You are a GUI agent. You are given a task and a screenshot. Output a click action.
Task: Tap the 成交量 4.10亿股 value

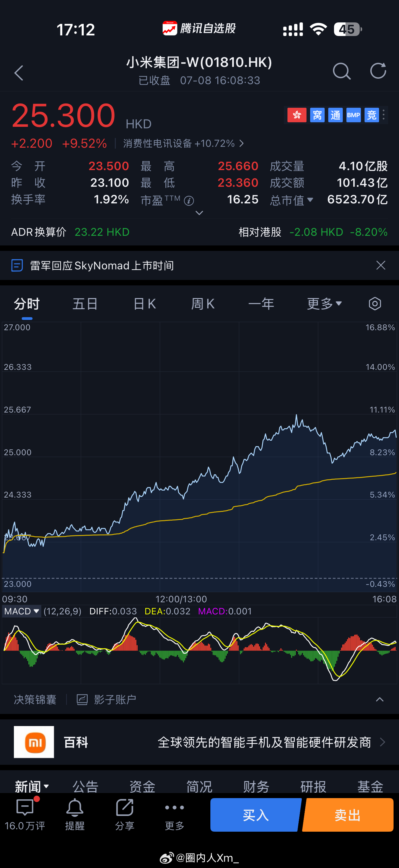pyautogui.click(x=363, y=166)
